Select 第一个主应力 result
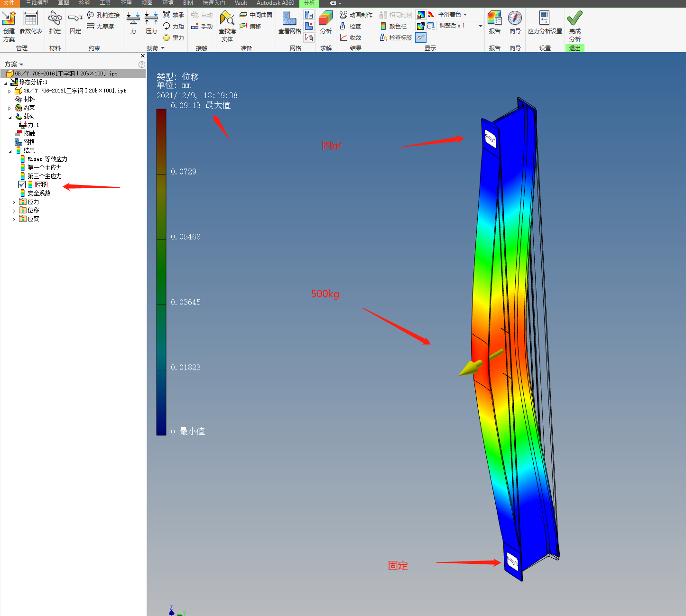Viewport: 686px width, 616px height. click(x=41, y=167)
